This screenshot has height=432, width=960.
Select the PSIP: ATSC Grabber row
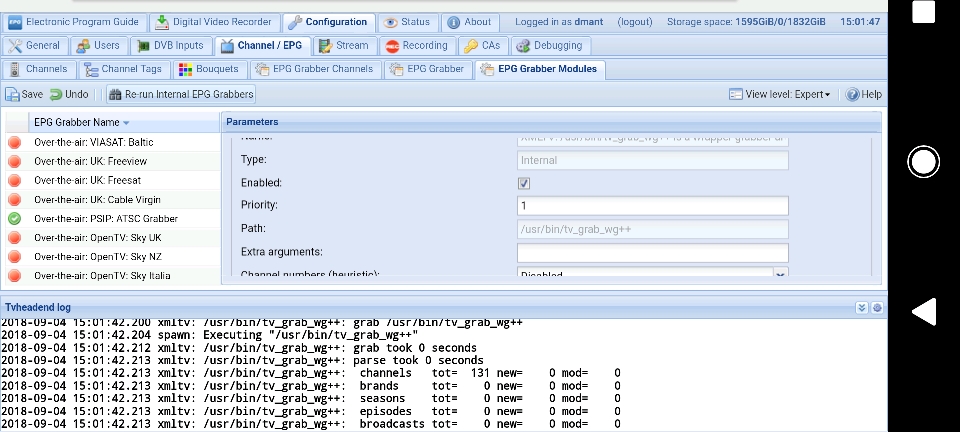(x=113, y=218)
